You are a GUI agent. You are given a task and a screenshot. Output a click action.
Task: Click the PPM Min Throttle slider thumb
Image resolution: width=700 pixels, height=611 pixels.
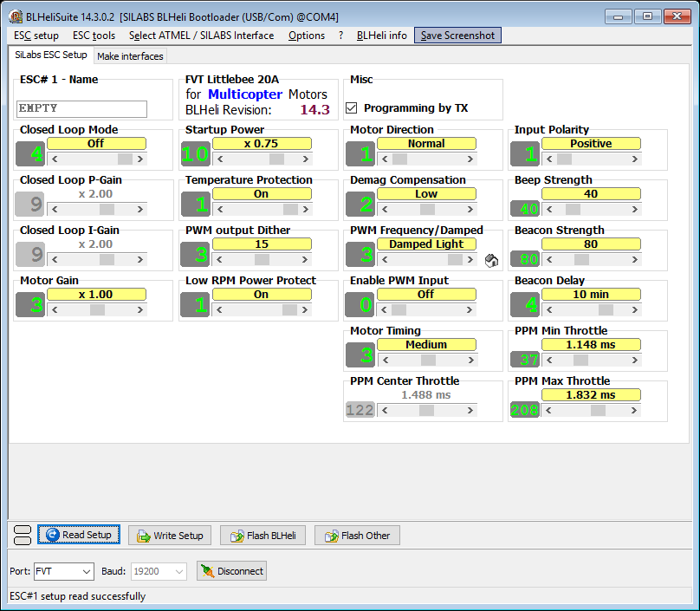[580, 360]
